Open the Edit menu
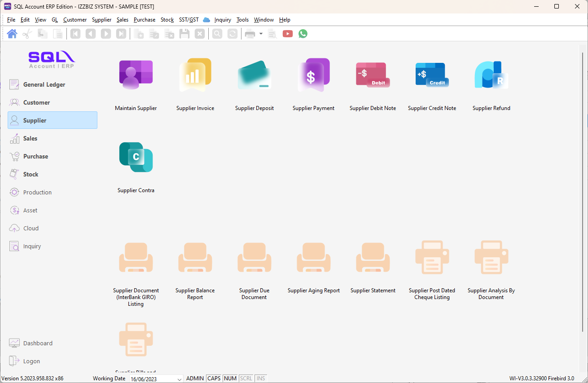Viewport: 588px width, 383px height. 25,20
